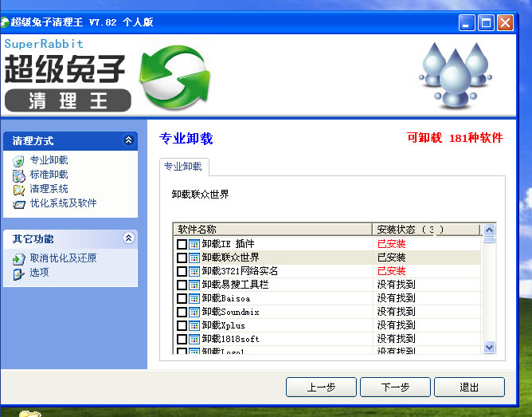Click the list scrollbar thumb

pyautogui.click(x=489, y=240)
